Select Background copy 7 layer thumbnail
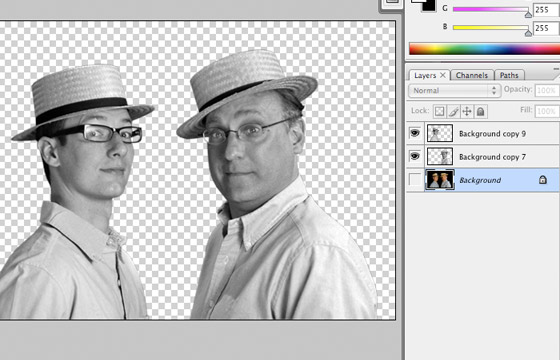The image size is (560, 360). coord(440,156)
